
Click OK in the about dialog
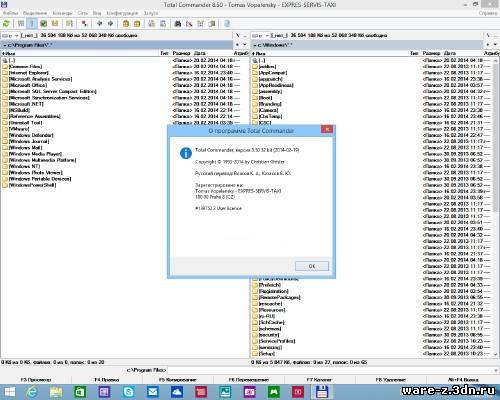click(x=312, y=266)
